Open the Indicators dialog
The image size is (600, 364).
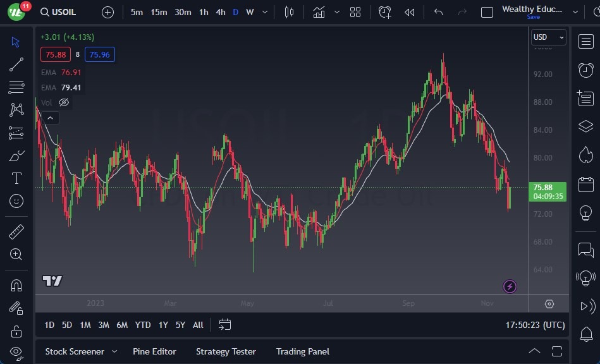pyautogui.click(x=319, y=11)
